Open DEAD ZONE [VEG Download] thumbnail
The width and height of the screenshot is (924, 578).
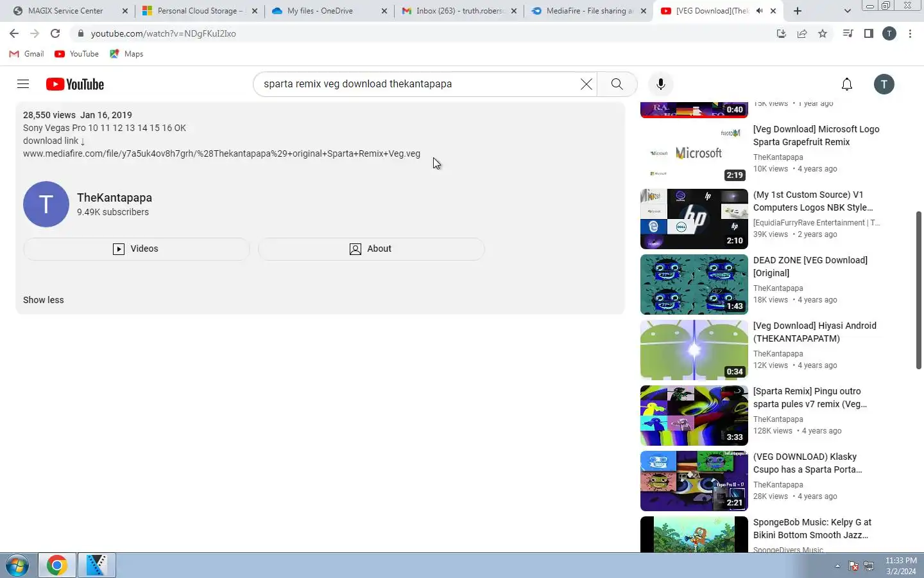(x=694, y=285)
